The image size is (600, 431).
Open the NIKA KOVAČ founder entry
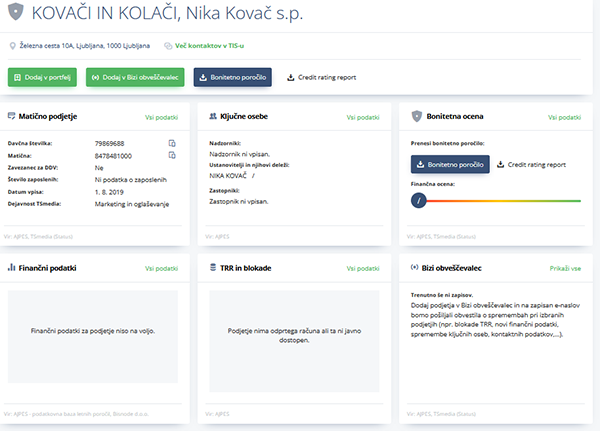click(x=229, y=175)
